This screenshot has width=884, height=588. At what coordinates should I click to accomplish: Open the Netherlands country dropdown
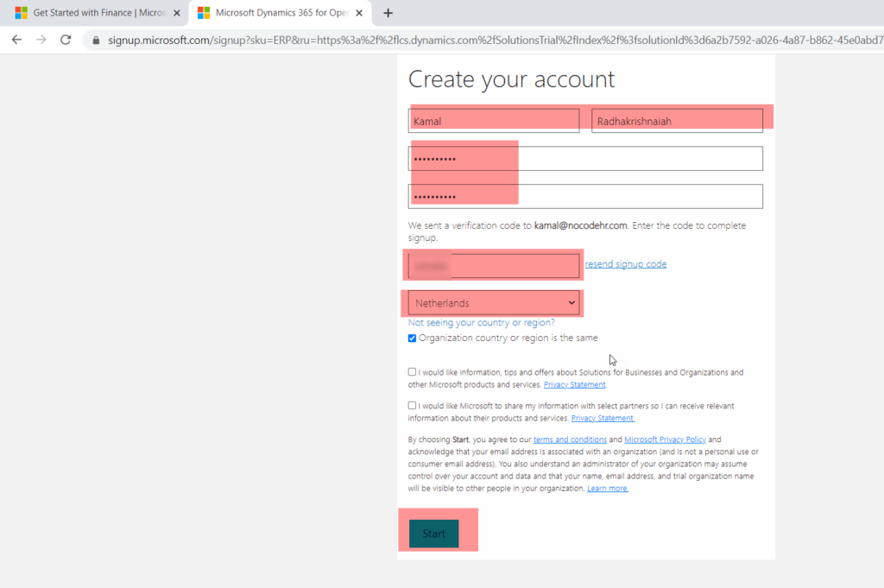pyautogui.click(x=494, y=303)
